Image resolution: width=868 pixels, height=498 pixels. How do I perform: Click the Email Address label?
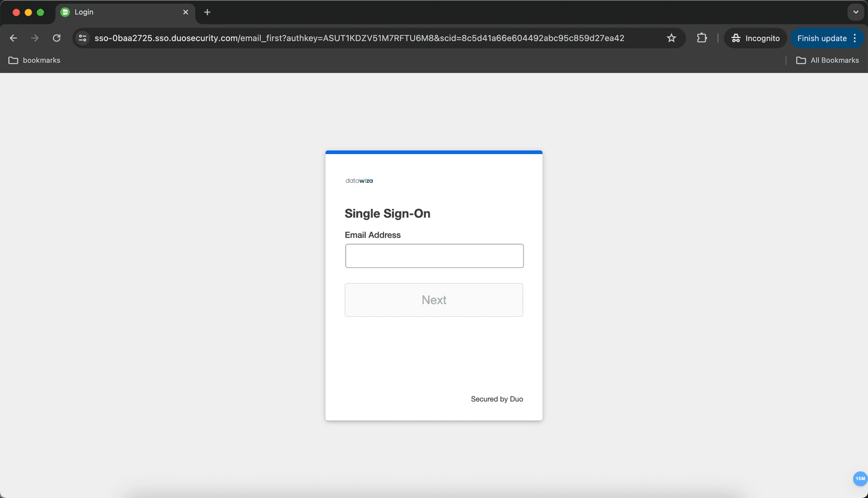[373, 235]
